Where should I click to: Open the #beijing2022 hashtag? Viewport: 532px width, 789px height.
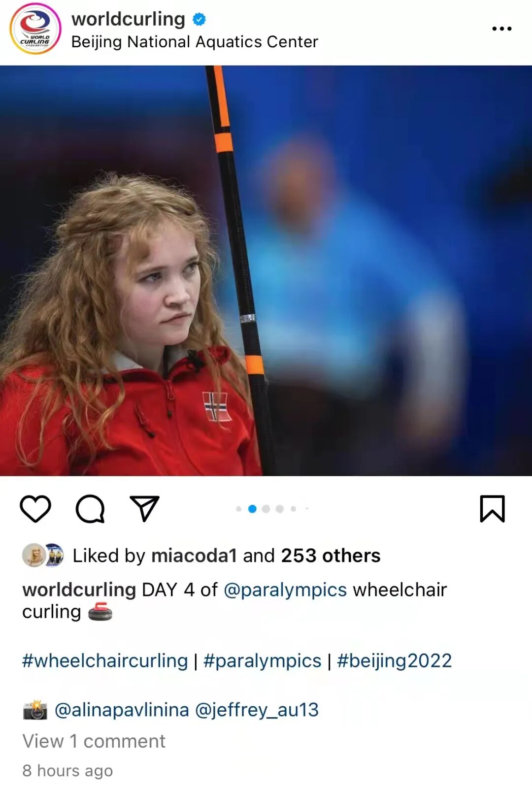coord(394,660)
